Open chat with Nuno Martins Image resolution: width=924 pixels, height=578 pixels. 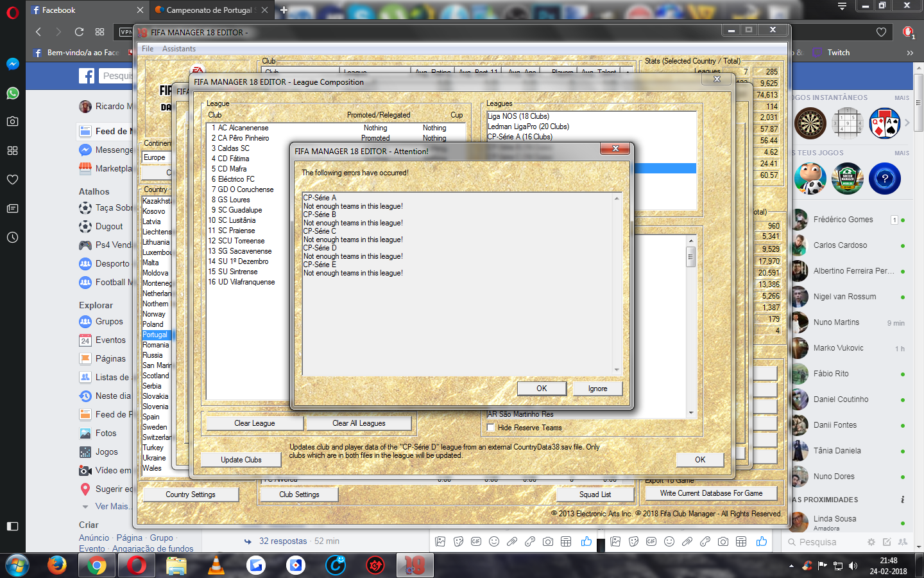(850, 322)
